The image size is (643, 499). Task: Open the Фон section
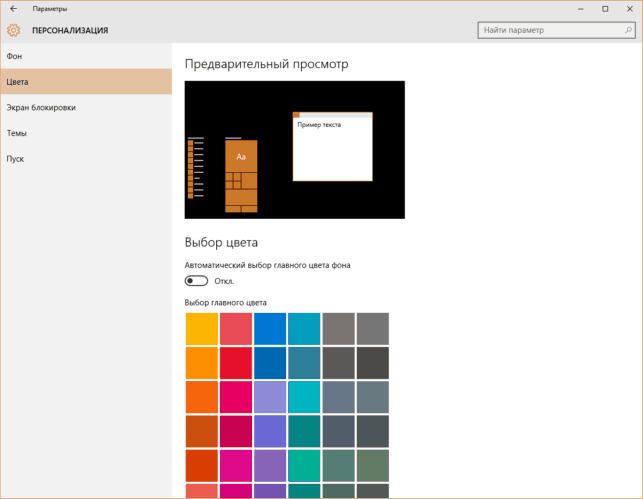coord(86,56)
